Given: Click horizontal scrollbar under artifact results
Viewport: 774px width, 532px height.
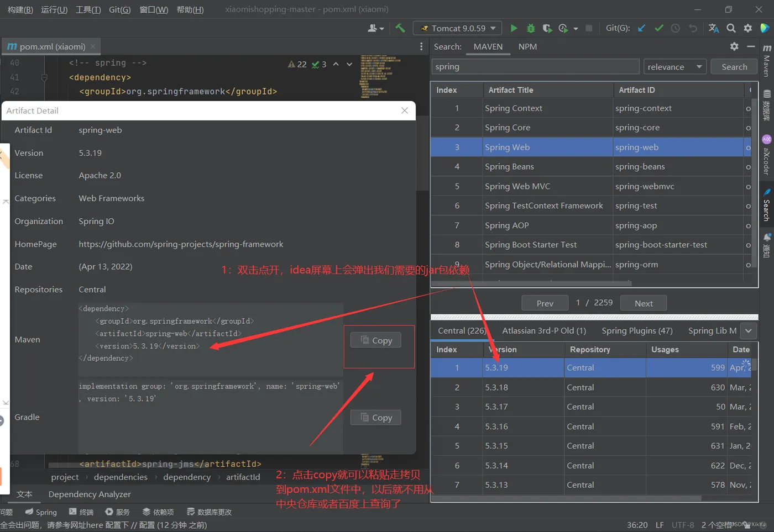Looking at the screenshot, I should [531, 283].
